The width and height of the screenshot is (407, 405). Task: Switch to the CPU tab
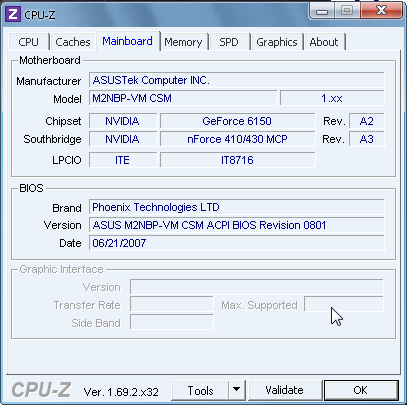click(29, 42)
